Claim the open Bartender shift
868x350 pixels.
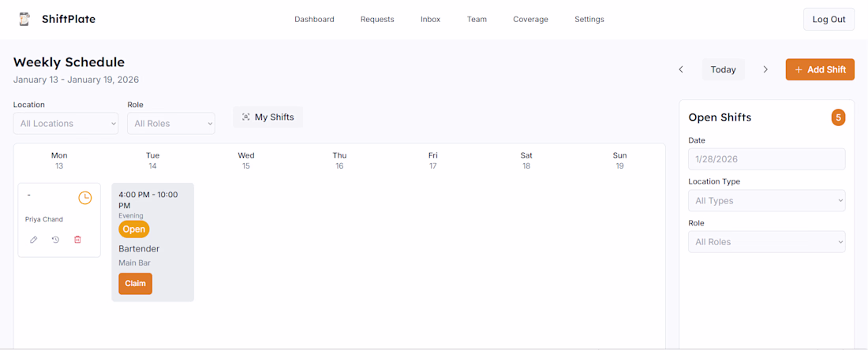[x=135, y=284]
